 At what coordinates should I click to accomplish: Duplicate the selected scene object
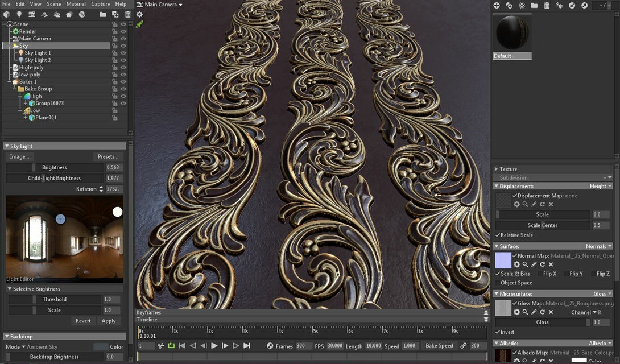[115, 15]
